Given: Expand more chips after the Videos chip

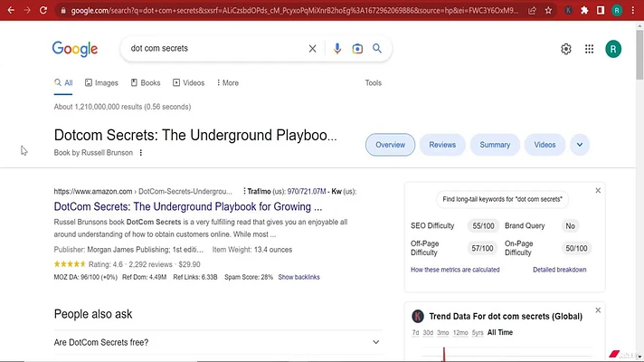Looking at the screenshot, I should point(580,145).
